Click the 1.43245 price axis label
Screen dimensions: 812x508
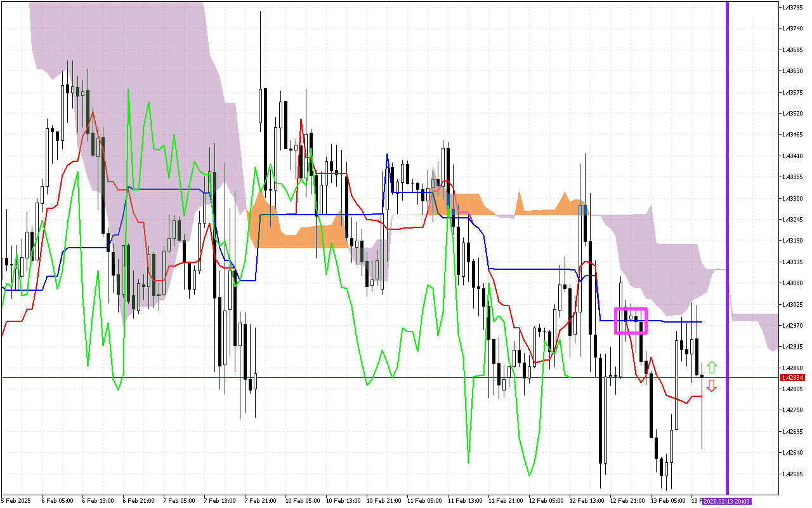[x=792, y=220]
